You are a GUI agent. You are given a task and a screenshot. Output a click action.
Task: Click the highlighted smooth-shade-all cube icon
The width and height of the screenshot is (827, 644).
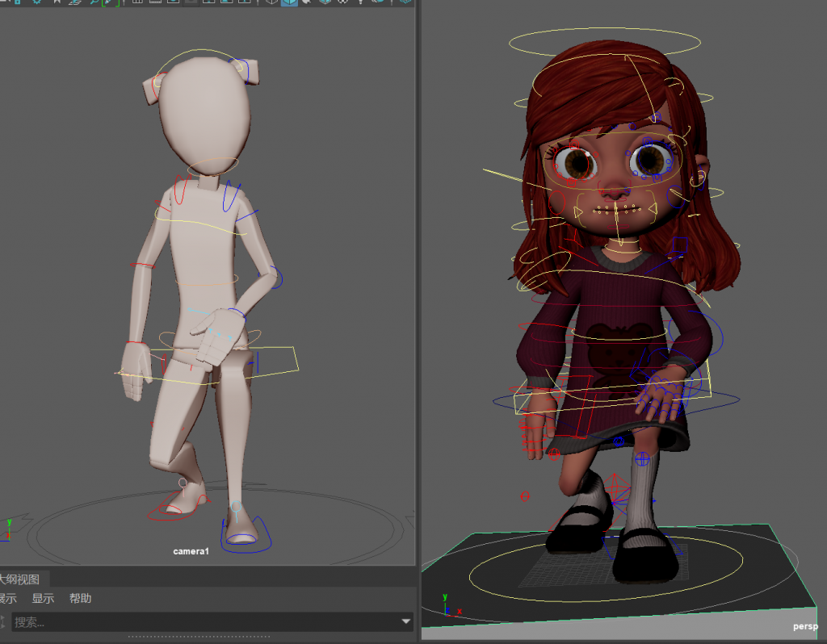[x=289, y=2]
